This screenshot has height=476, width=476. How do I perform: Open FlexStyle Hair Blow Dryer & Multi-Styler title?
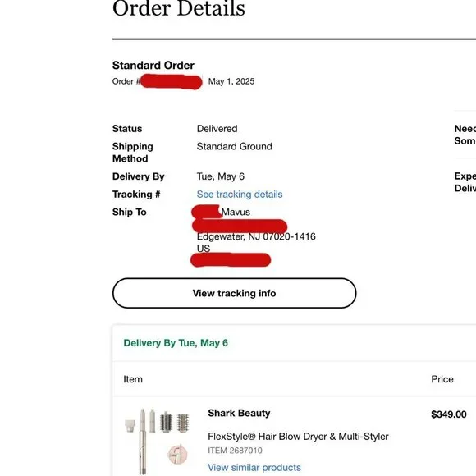(x=298, y=437)
